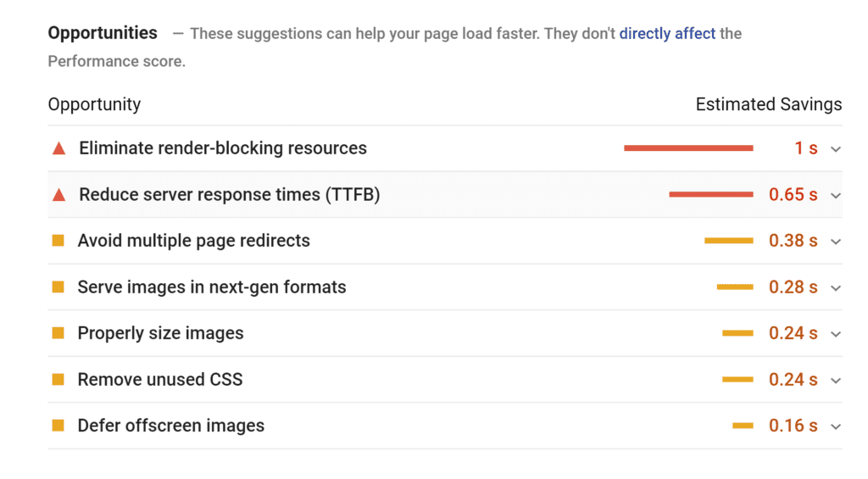The width and height of the screenshot is (868, 479).
Task: Click orange square icon beside Avoid multiple page redirects
Action: point(58,240)
